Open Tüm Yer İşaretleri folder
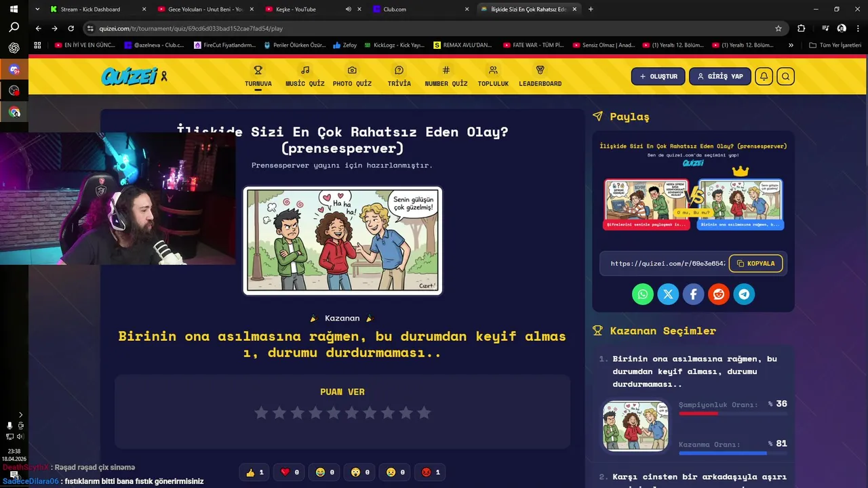The image size is (868, 488). (835, 45)
